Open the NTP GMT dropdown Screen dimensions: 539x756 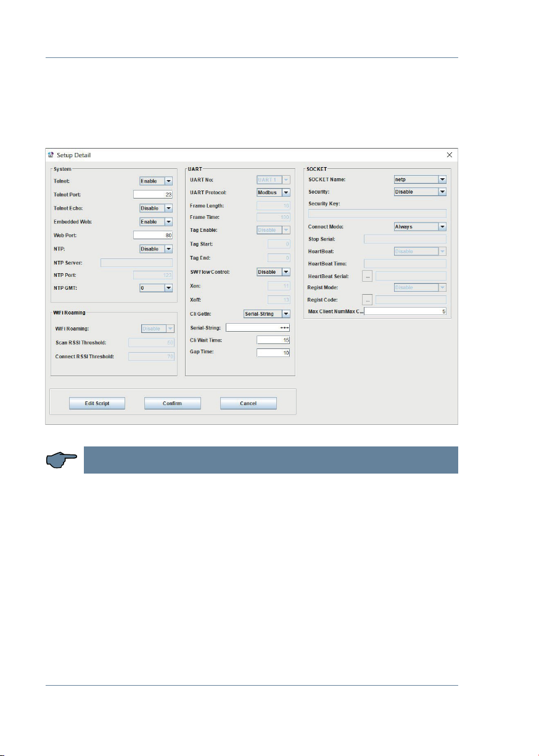157,288
